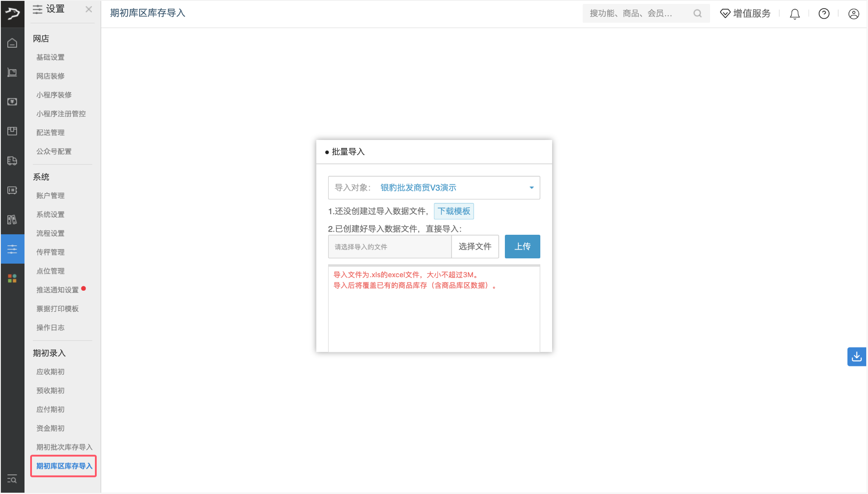Select 期初批次库存导入 in sidebar

pyautogui.click(x=63, y=447)
